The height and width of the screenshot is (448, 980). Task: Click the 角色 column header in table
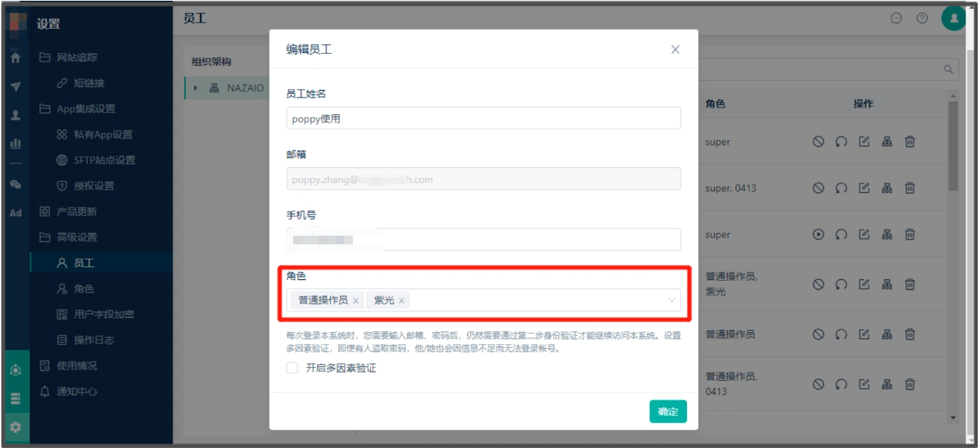(x=716, y=104)
